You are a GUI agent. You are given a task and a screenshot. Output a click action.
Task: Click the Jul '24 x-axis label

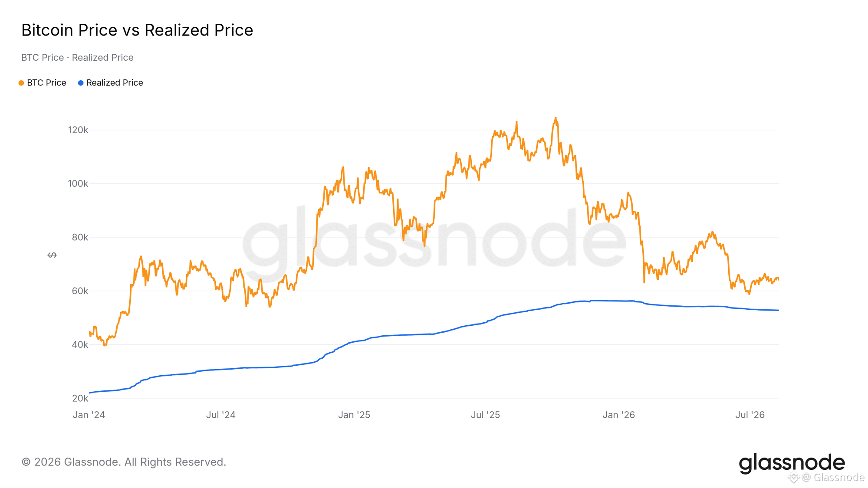[x=221, y=415]
